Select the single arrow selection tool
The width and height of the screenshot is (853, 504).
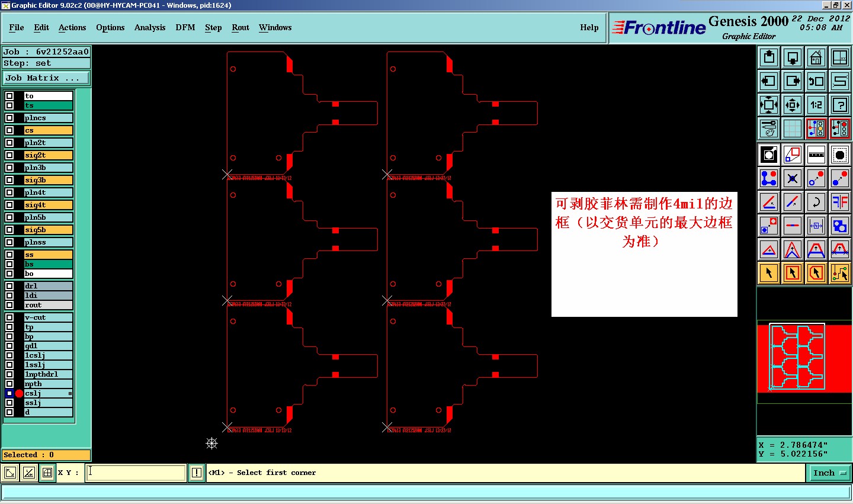point(769,273)
